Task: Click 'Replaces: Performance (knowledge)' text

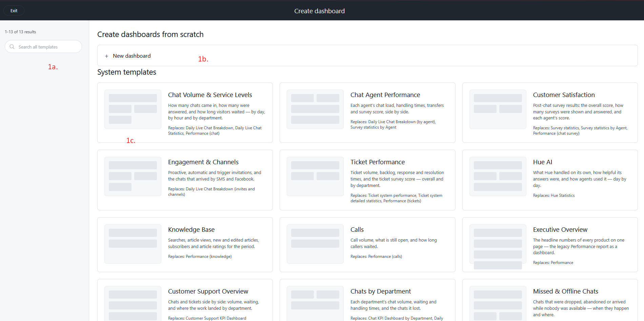Action: coord(200,257)
